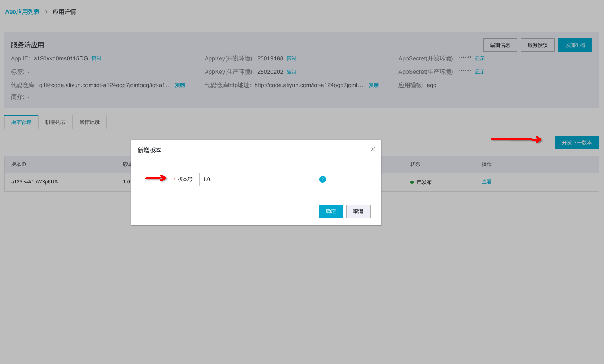Click the 版本号 input field

tap(258, 179)
